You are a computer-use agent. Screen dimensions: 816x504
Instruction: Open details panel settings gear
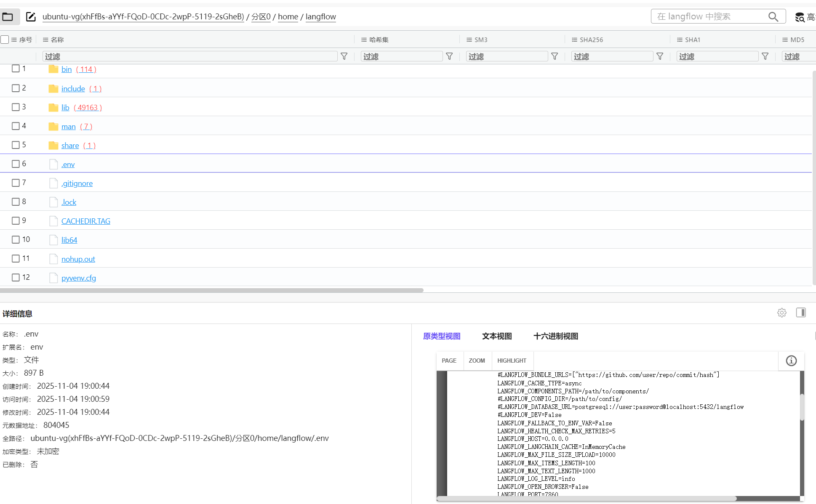(x=782, y=313)
